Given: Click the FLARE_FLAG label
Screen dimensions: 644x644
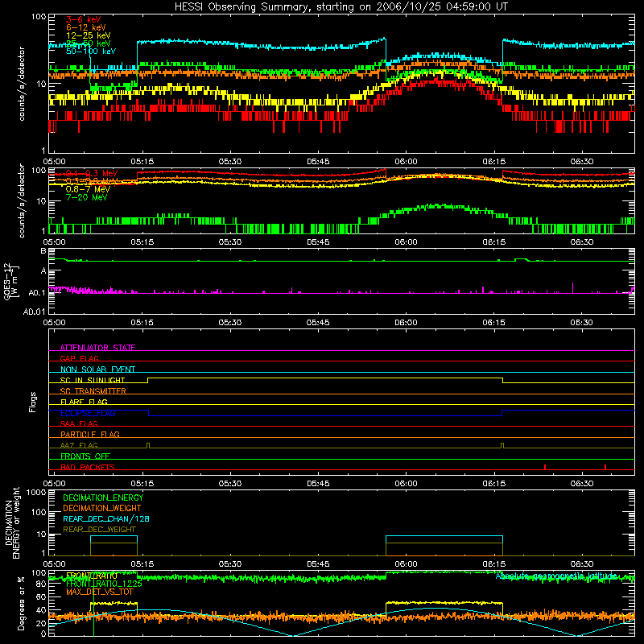Looking at the screenshot, I should (x=84, y=402).
